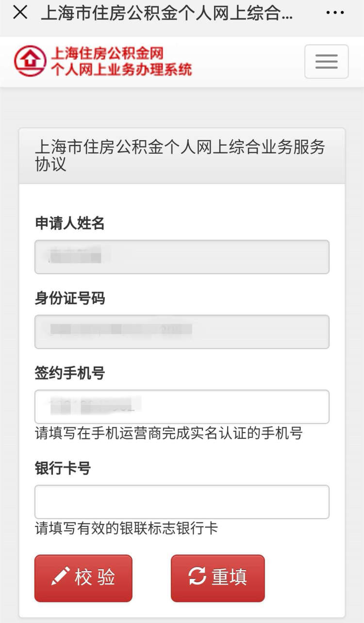
Task: Click the 个人网上业务办理系统 subtitle text
Action: (x=122, y=69)
